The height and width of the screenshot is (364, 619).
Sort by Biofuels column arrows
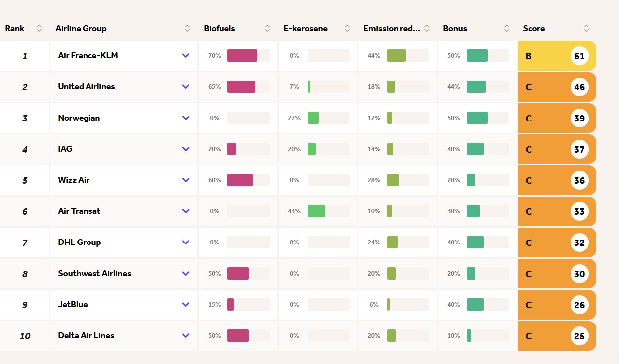[x=267, y=29]
